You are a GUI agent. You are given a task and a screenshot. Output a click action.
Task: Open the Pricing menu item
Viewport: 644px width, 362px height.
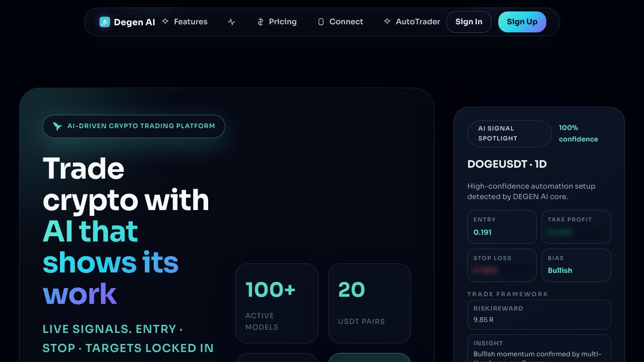point(277,22)
